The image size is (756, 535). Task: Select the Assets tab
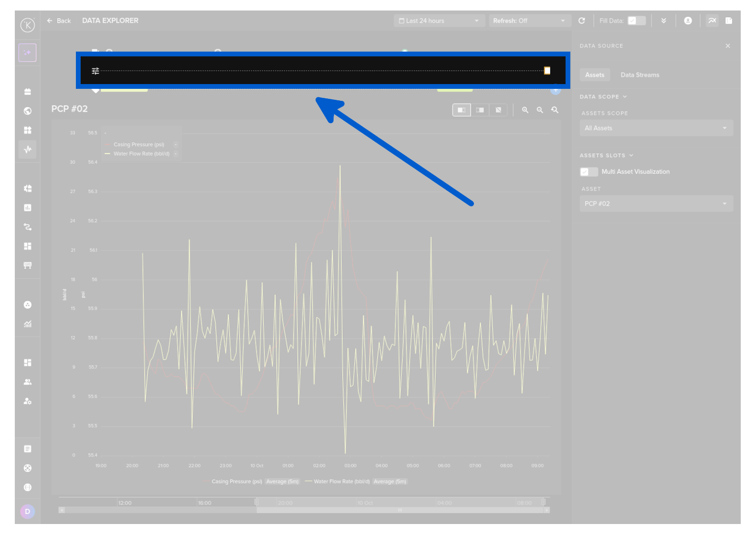tap(595, 75)
